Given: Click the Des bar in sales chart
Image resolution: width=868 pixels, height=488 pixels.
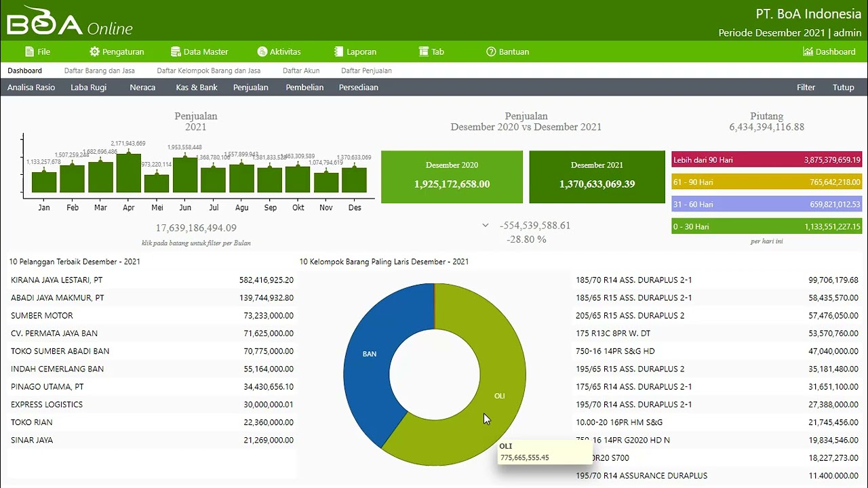Looking at the screenshot, I should point(354,180).
